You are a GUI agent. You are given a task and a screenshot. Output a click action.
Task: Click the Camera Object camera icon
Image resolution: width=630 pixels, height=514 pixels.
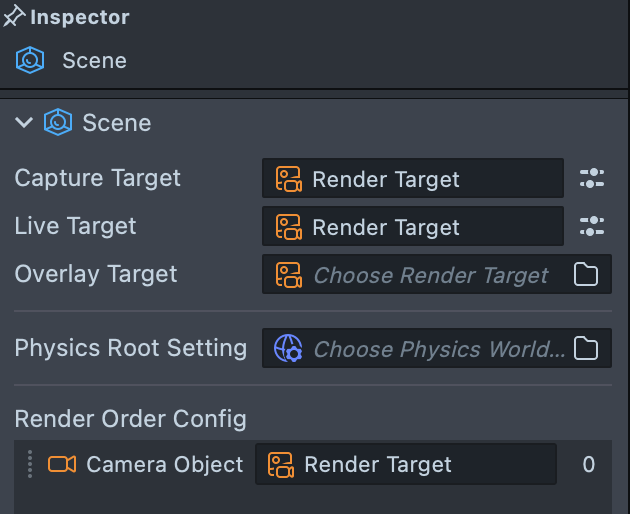pos(62,464)
